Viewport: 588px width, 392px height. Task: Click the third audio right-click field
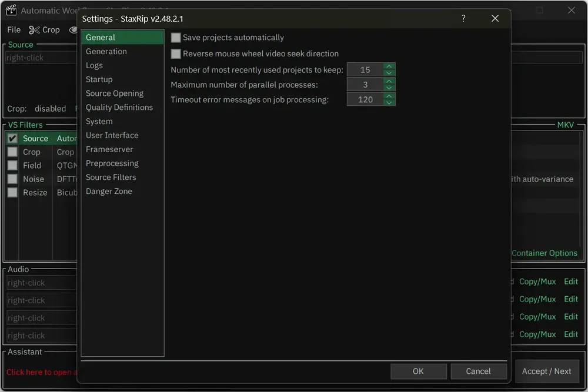(42, 318)
